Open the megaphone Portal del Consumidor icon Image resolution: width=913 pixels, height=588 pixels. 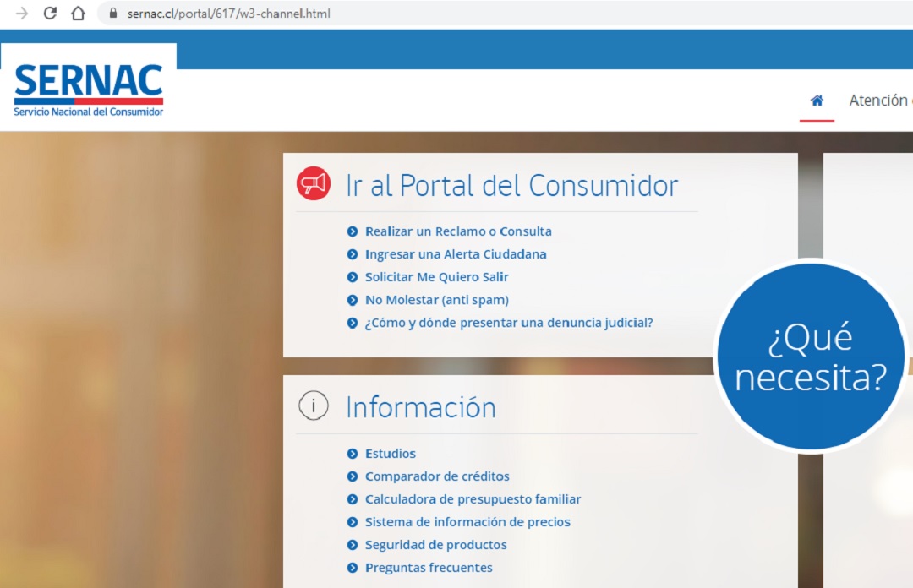(314, 183)
